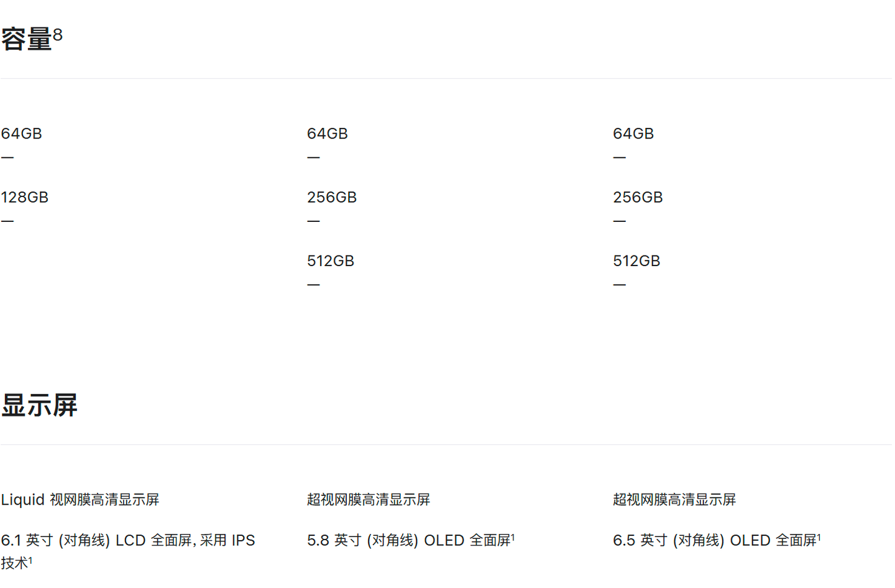Click 512GB in the middle column

tap(331, 261)
